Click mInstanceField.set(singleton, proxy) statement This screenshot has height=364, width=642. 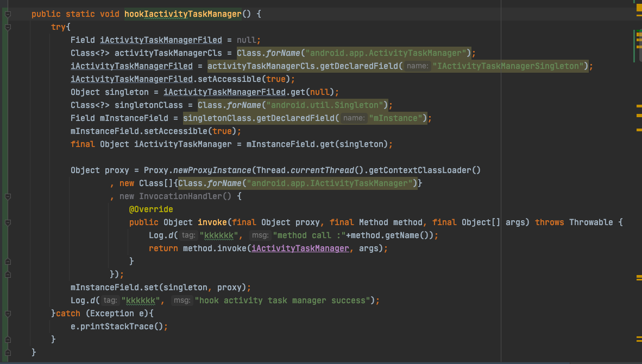coord(161,288)
